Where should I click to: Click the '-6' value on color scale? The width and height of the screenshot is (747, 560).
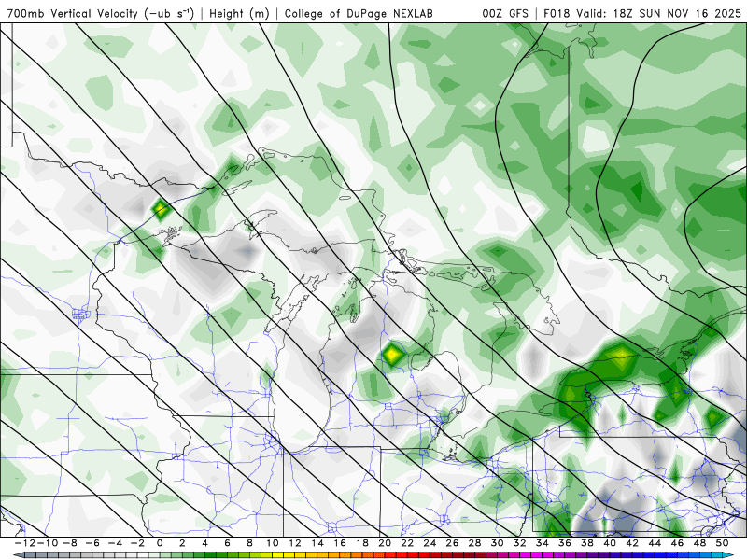pos(92,543)
